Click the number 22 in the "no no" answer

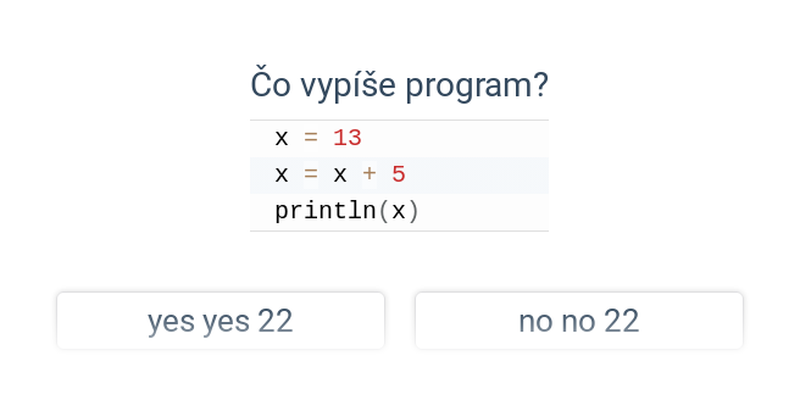[x=621, y=321]
